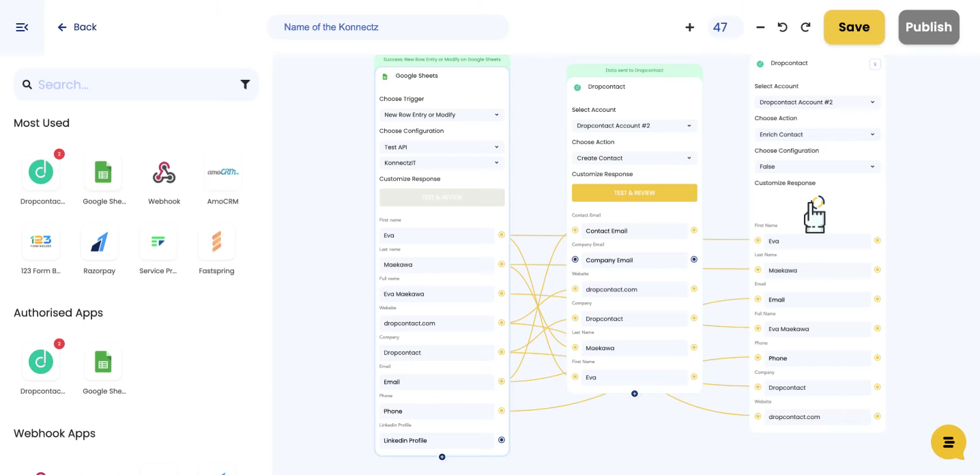
Task: Select the right connector of Company Email
Action: pos(694,259)
